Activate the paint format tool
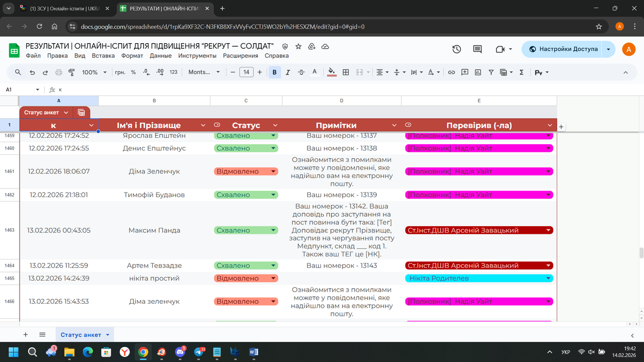This screenshot has width=644, height=362. [71, 72]
